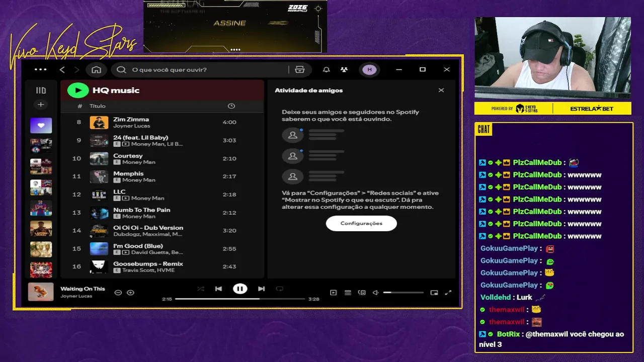The height and width of the screenshot is (362, 644).
Task: Click the Zim Zimma album cover
Action: (99, 122)
